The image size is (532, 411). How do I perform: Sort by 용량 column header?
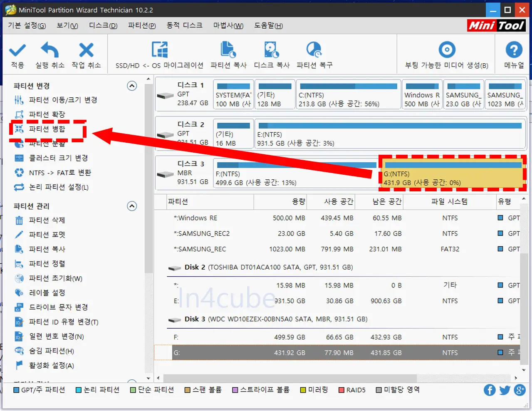coord(280,202)
